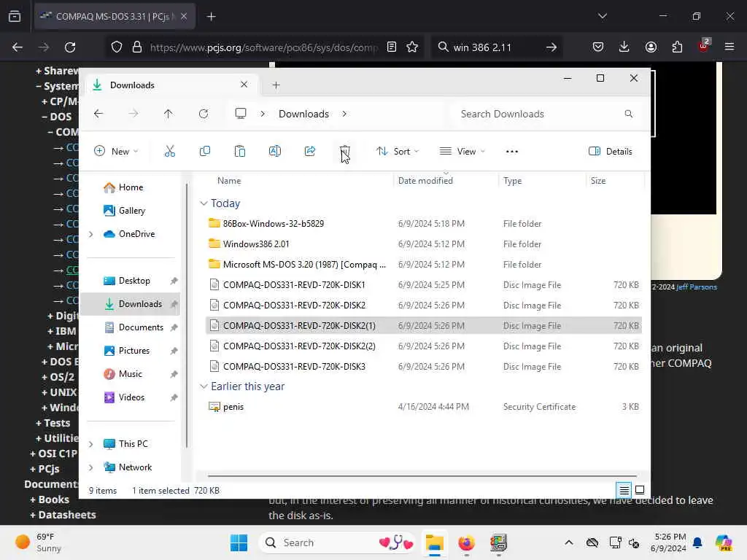Open Firefox from the Windows taskbar

point(466,542)
